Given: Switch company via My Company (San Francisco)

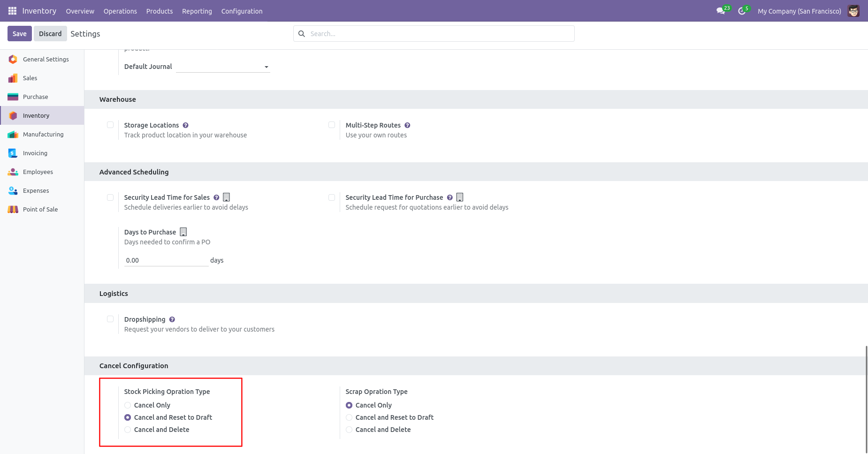Looking at the screenshot, I should pyautogui.click(x=799, y=11).
